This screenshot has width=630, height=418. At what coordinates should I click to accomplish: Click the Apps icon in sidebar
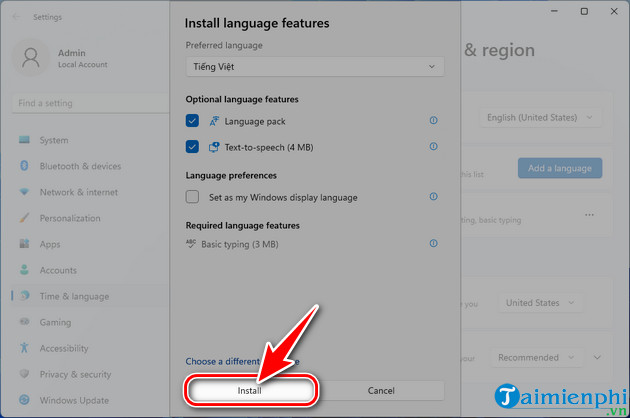point(24,244)
